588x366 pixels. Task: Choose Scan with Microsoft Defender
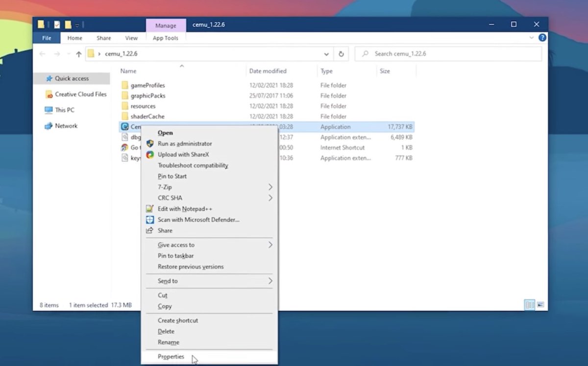[198, 220]
